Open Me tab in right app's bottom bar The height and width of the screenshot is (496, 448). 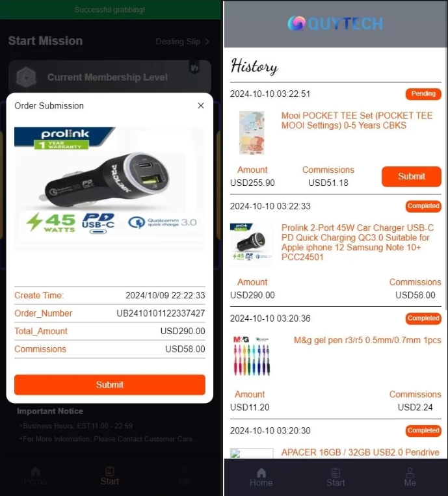(410, 477)
